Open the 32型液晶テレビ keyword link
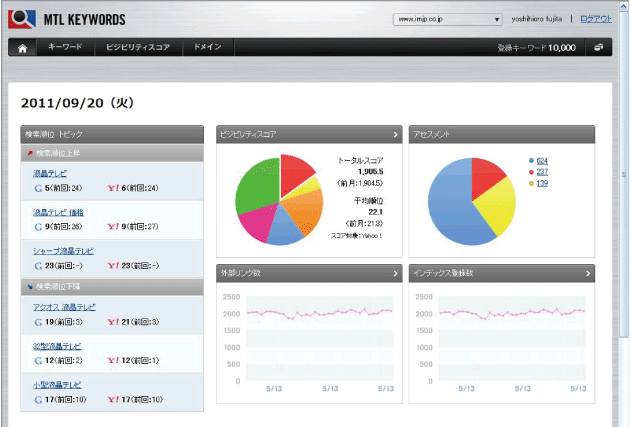 (57, 345)
